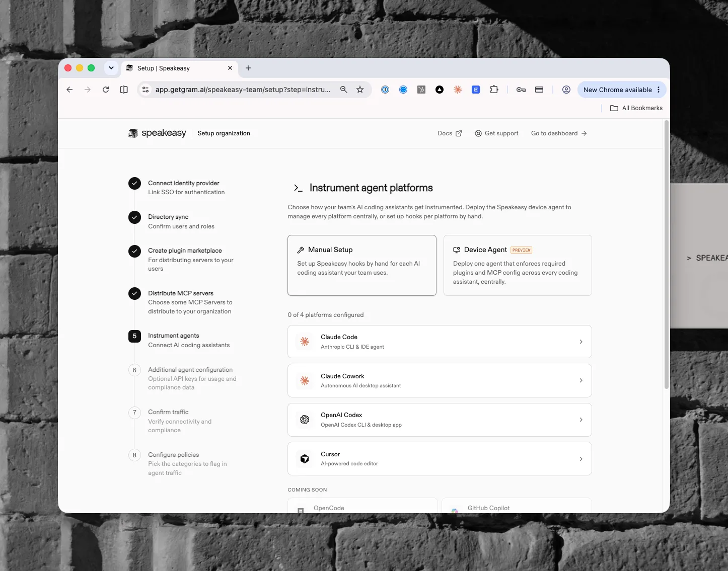Image resolution: width=728 pixels, height=571 pixels.
Task: Click the OpenAI Codex logo icon
Action: click(305, 420)
